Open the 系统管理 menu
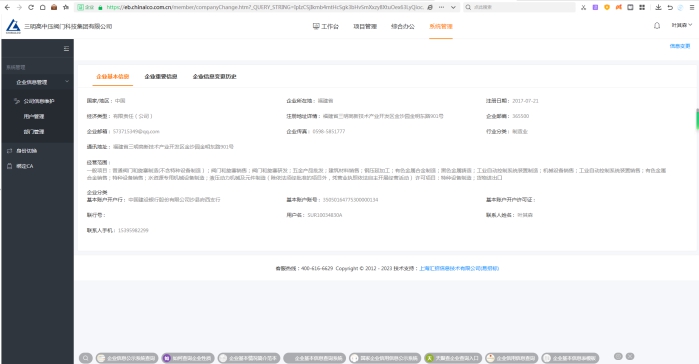Viewport: 699px width, 364px height. (x=441, y=26)
